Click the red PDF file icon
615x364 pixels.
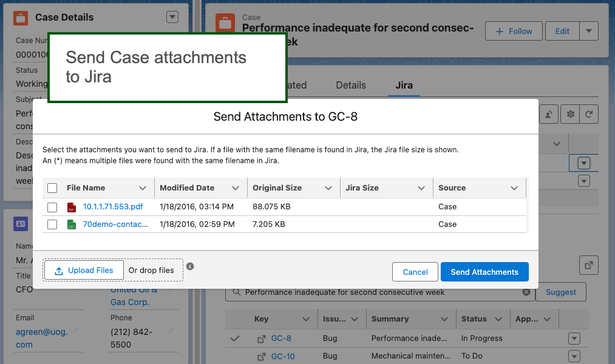[x=72, y=207]
